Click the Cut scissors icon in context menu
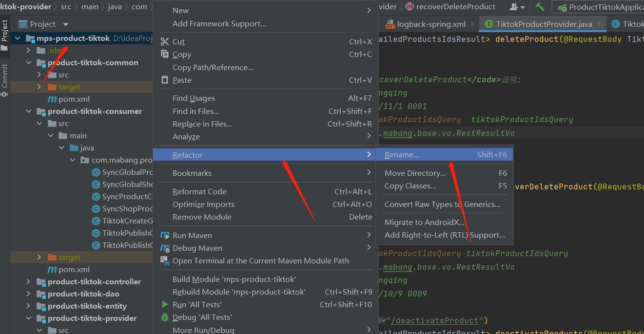Screen dimensions: 644x334 tap(165, 42)
